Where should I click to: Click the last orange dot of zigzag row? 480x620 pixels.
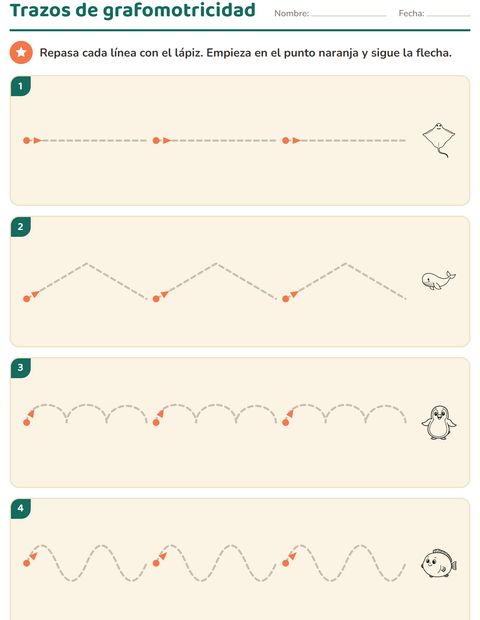(x=286, y=299)
